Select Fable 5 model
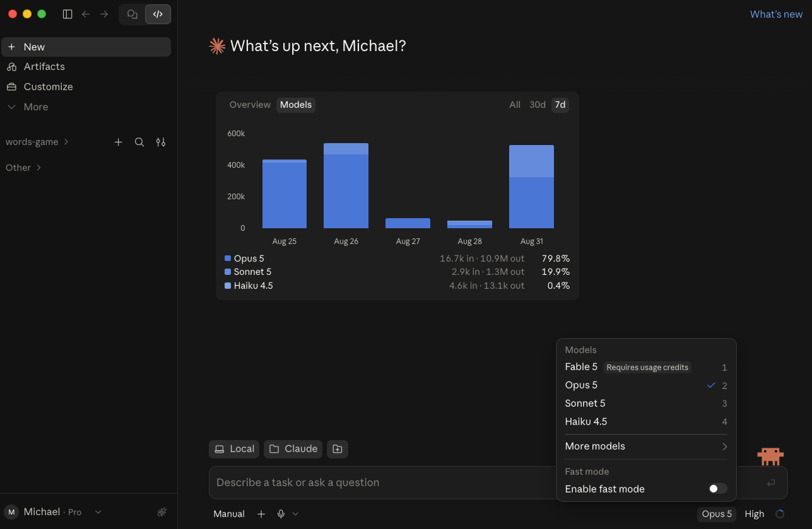 pyautogui.click(x=646, y=367)
